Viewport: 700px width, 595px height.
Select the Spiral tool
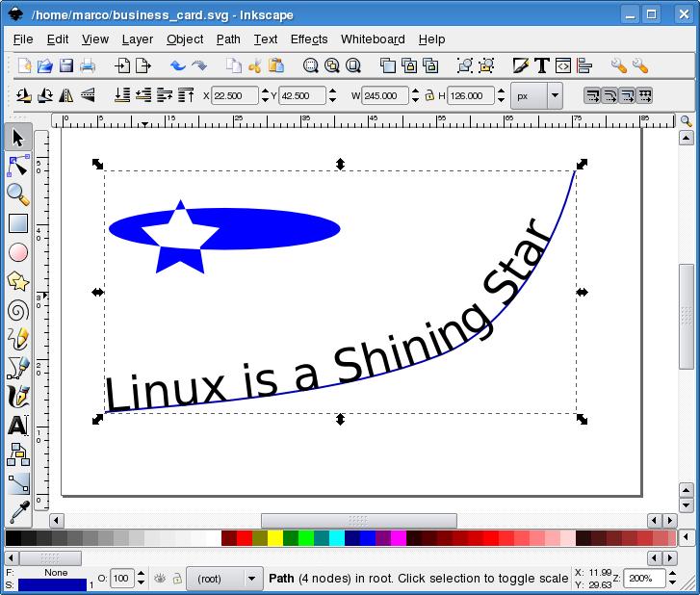click(x=18, y=310)
